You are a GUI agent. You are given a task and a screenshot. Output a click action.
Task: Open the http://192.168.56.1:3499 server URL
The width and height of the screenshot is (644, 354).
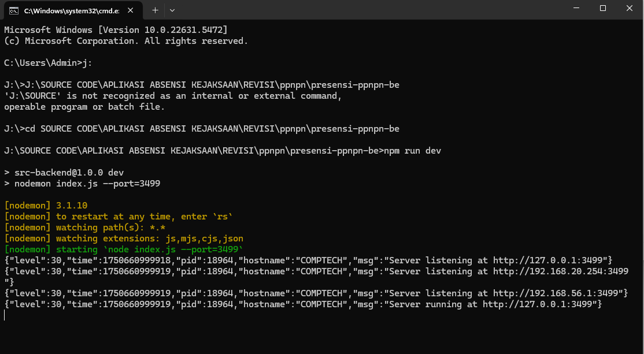(x=557, y=293)
